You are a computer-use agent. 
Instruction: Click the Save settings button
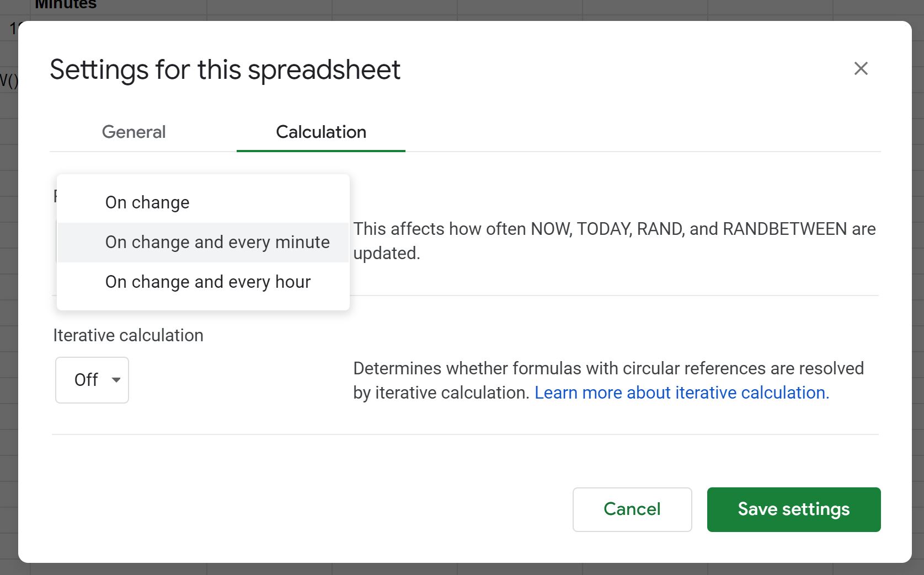pos(793,509)
